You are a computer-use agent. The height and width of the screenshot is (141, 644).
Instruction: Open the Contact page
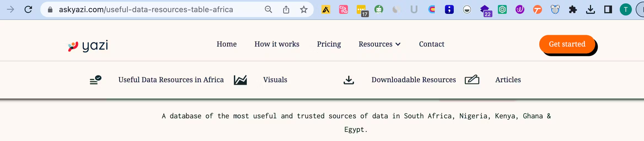click(431, 44)
